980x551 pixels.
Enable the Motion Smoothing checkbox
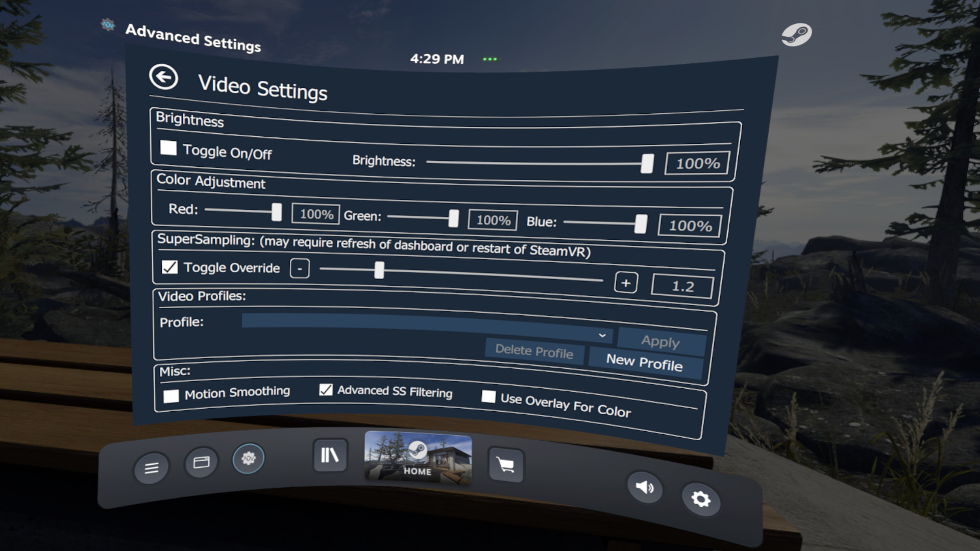click(x=171, y=396)
